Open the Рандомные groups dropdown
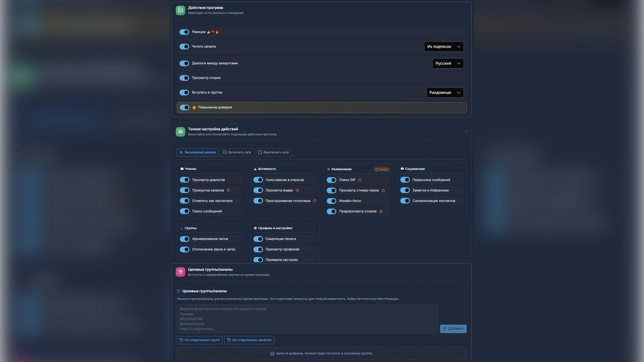Viewport: 644px width, 362px height. 445,93
